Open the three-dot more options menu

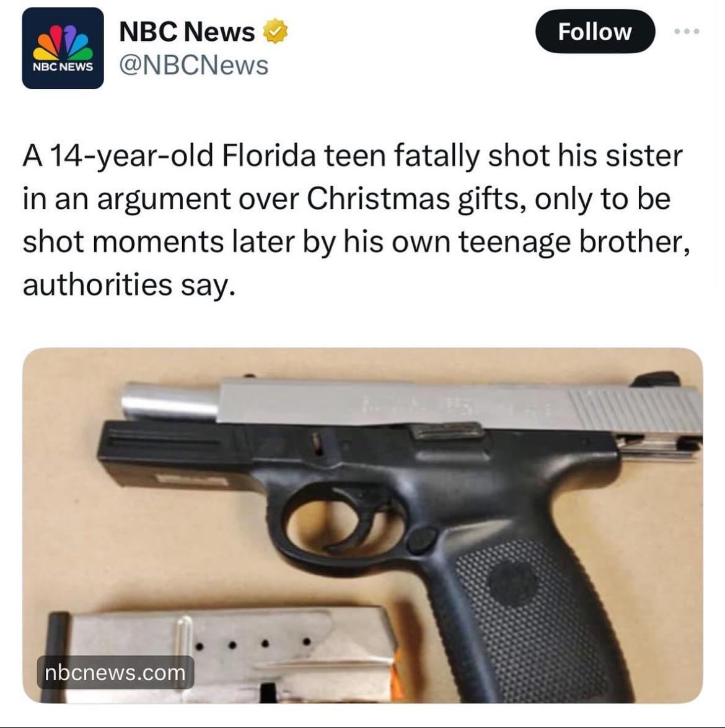coord(687,31)
